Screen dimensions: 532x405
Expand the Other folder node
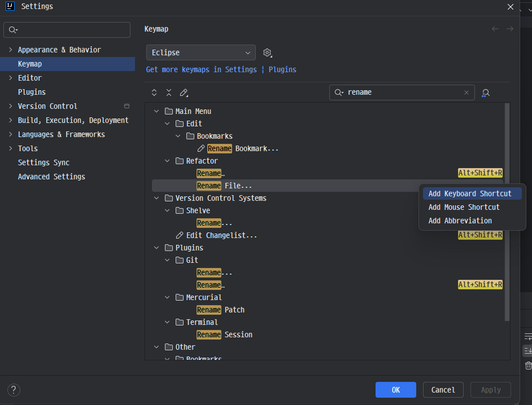coord(156,347)
